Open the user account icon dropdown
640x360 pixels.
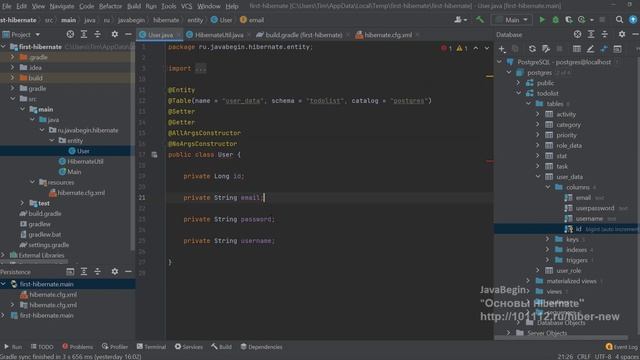(x=460, y=20)
